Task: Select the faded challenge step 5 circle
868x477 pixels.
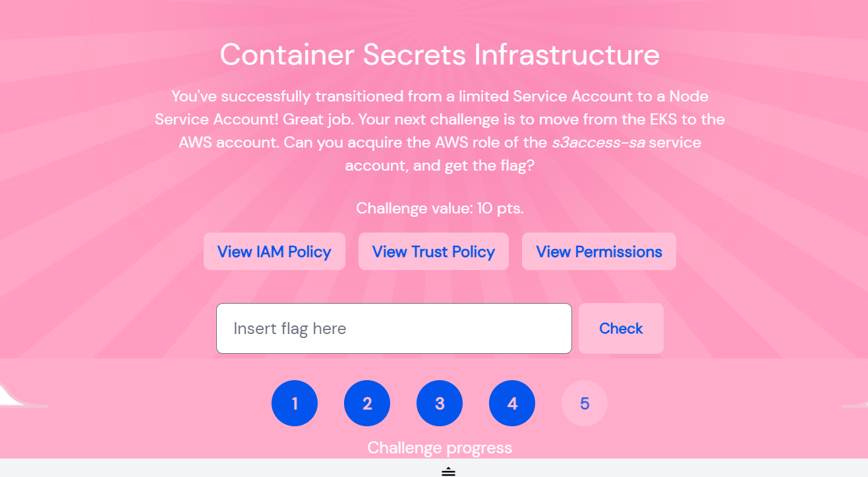Action: pos(585,403)
